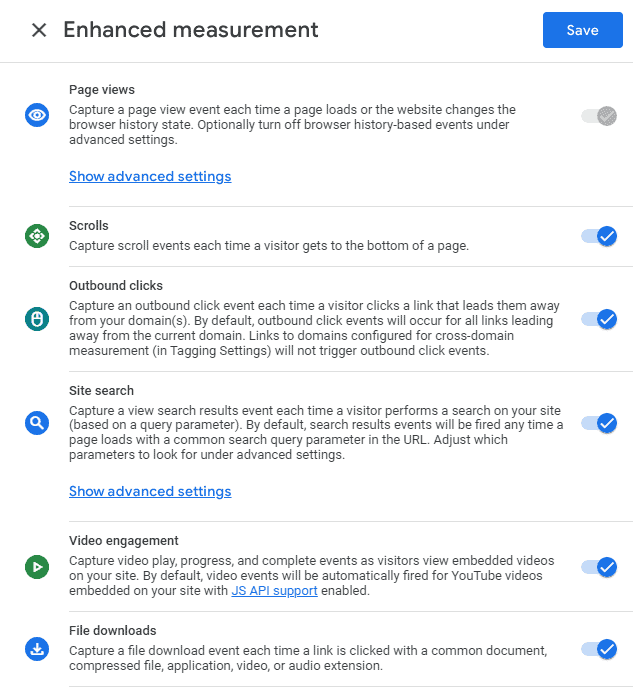Click the Scrolls green icon

(37, 236)
